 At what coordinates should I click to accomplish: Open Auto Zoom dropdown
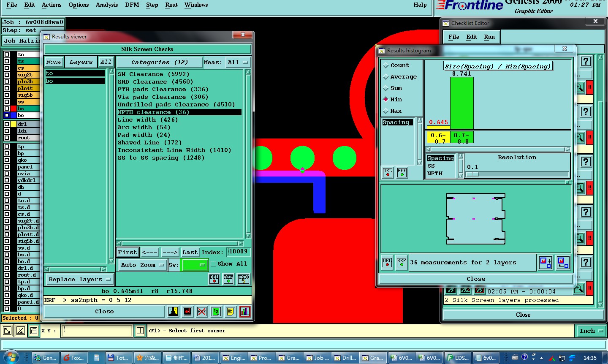point(142,265)
